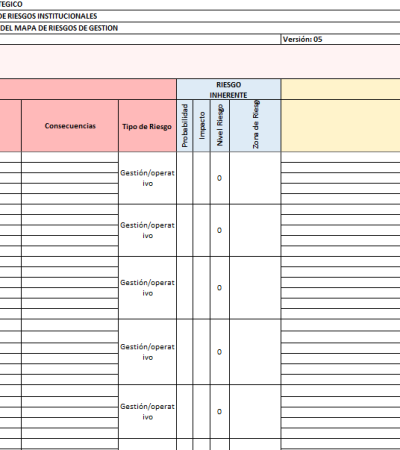Click the empty yellow header cell

coord(340,115)
